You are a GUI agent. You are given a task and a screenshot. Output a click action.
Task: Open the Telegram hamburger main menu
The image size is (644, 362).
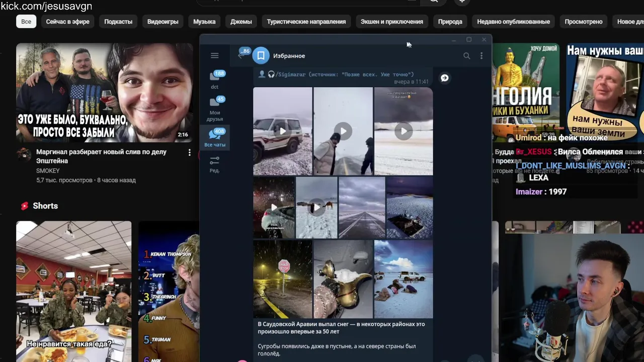pyautogui.click(x=214, y=56)
